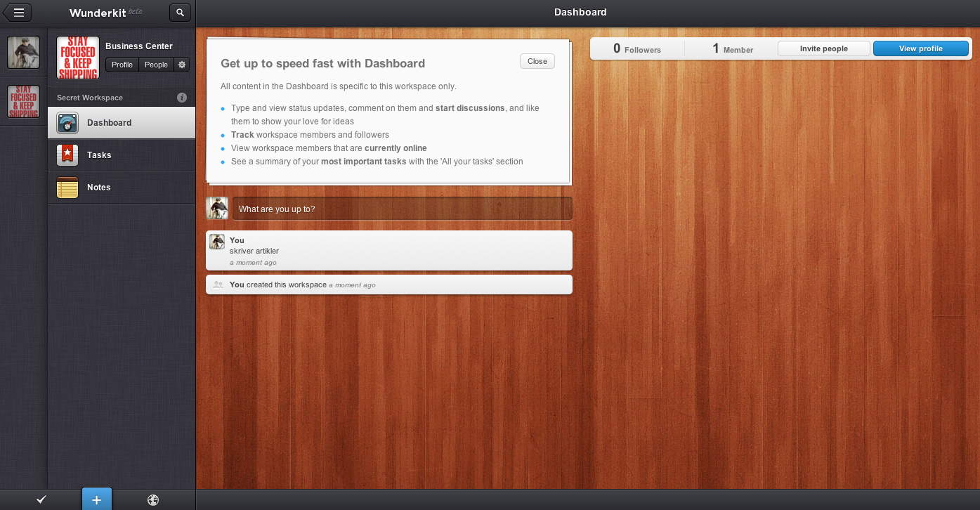
Task: Click the avatar next to the status field
Action: coord(217,209)
